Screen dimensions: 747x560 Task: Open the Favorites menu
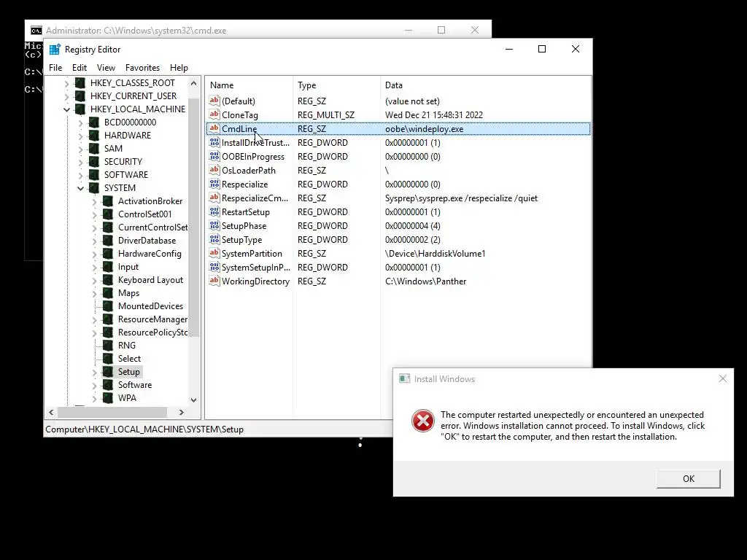click(142, 68)
